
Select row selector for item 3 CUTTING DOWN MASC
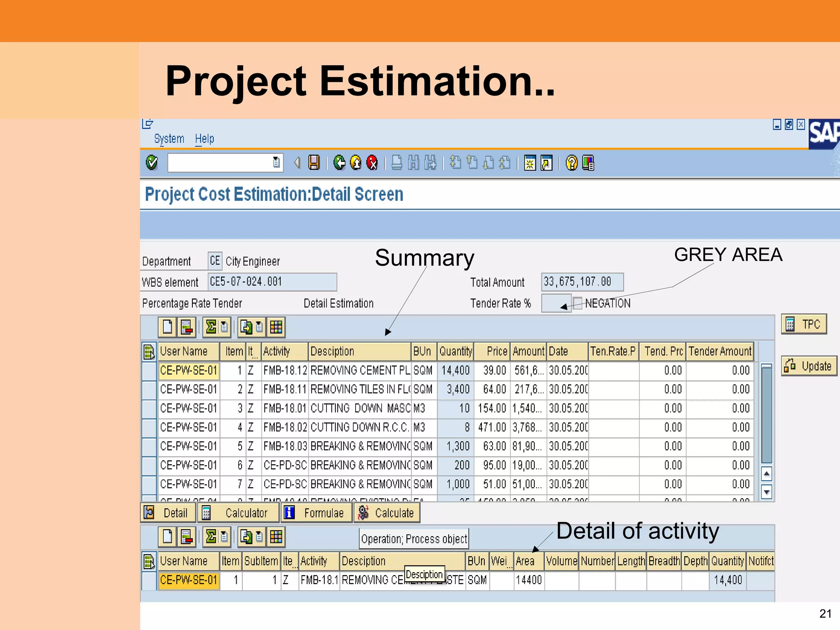tap(149, 409)
